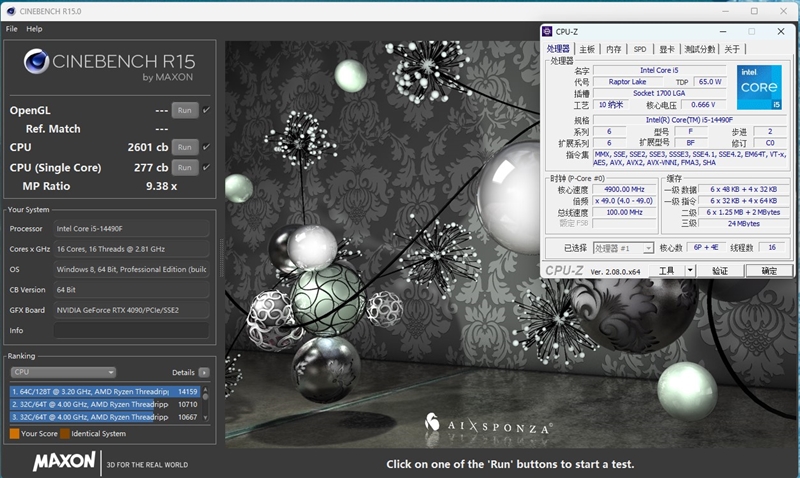Open the File menu in Cinebench
Viewport: 800px width, 478px height.
point(11,29)
